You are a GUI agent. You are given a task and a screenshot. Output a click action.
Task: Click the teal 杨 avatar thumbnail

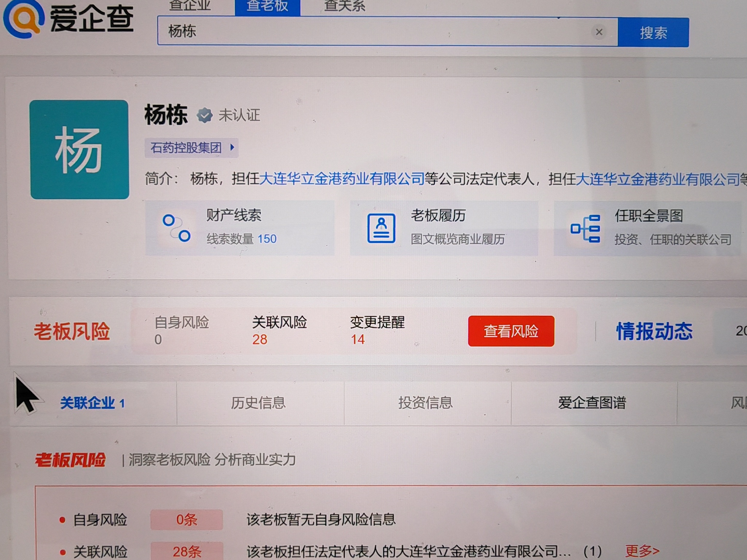click(79, 150)
